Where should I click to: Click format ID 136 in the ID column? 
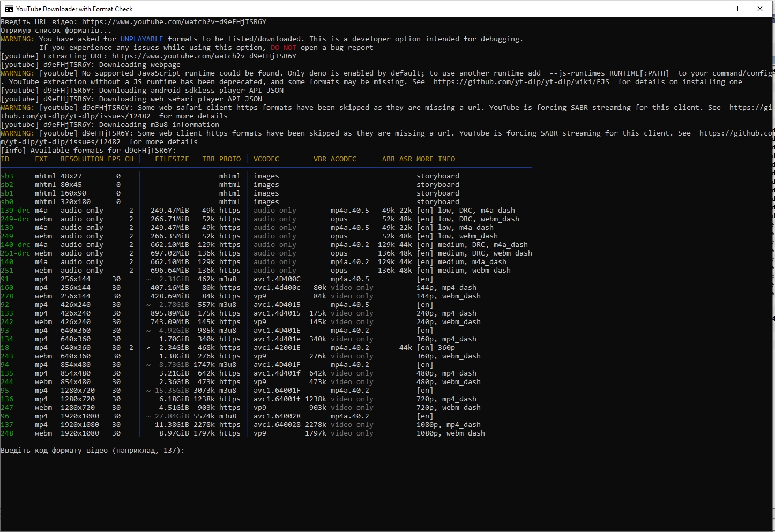click(x=7, y=399)
